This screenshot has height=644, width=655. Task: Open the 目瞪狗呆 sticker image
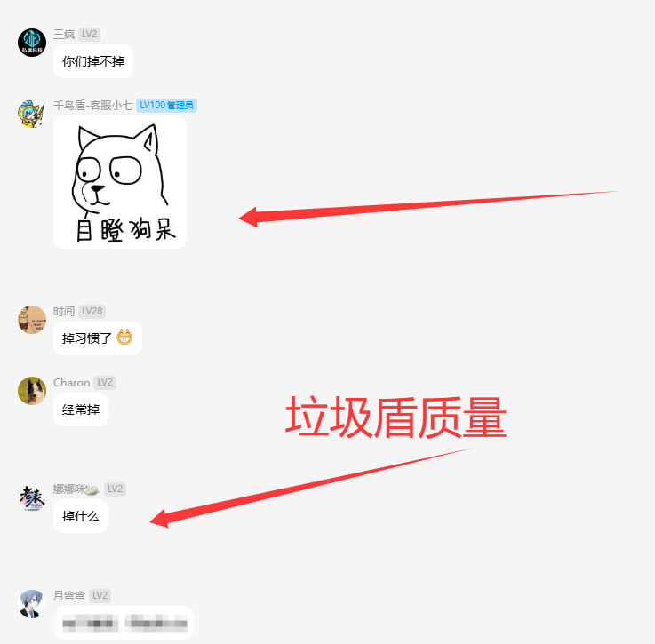[120, 182]
